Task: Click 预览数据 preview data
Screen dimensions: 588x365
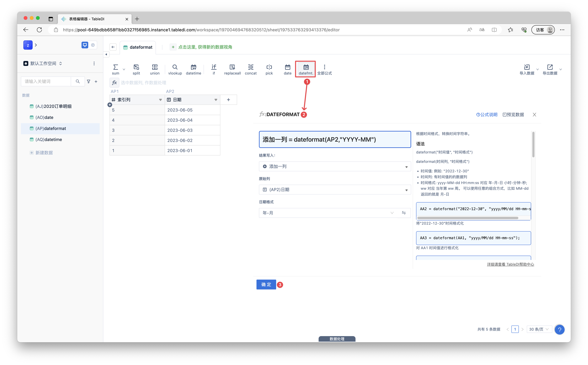Action: (x=513, y=115)
